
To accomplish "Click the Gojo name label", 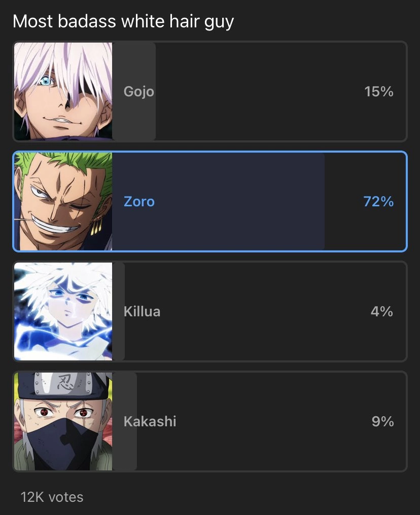I will point(138,92).
